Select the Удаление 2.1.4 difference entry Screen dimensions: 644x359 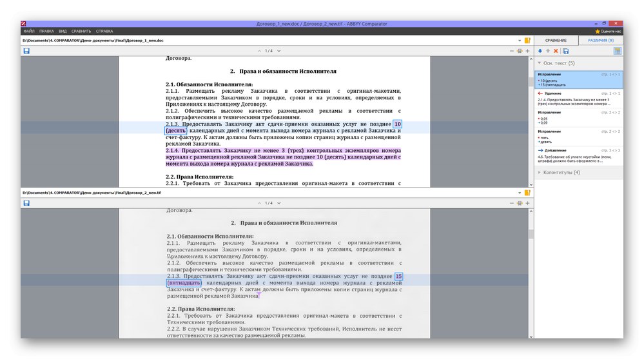pos(578,99)
